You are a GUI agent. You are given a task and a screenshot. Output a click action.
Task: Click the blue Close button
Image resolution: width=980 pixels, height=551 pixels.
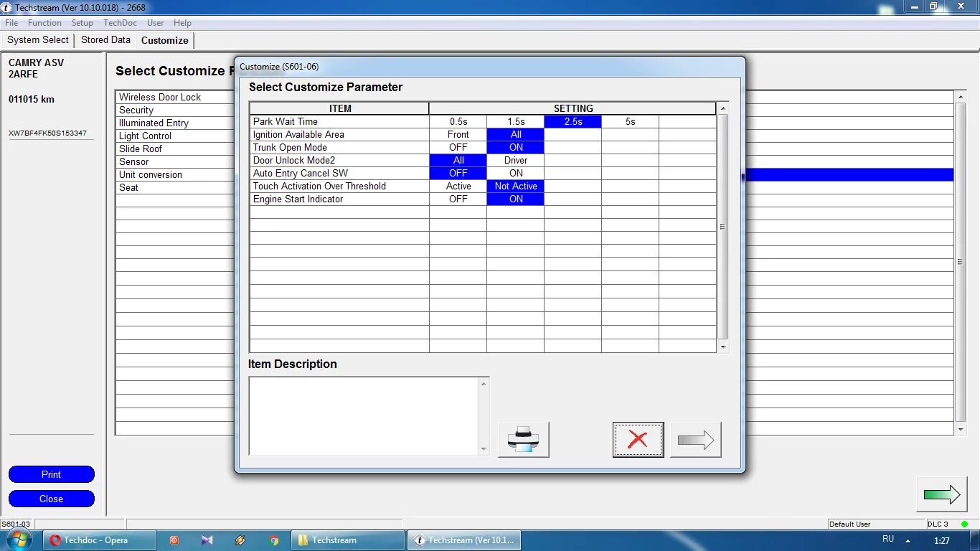[52, 499]
